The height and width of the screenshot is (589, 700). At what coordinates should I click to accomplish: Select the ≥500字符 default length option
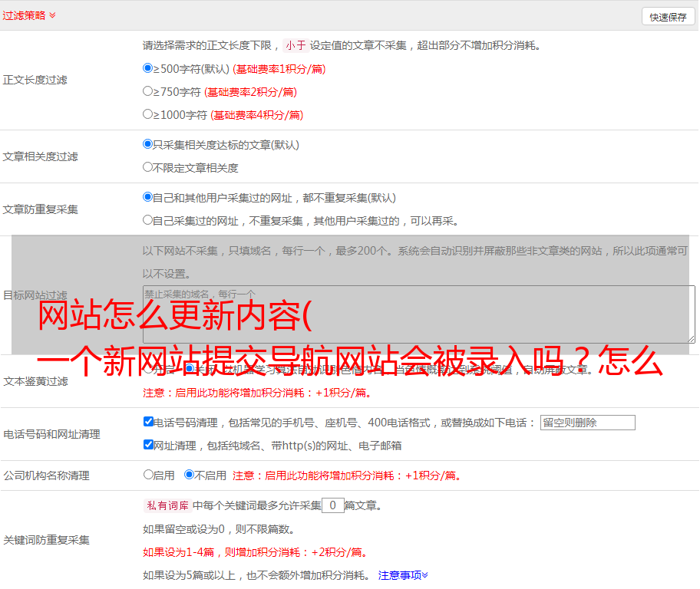[x=148, y=68]
